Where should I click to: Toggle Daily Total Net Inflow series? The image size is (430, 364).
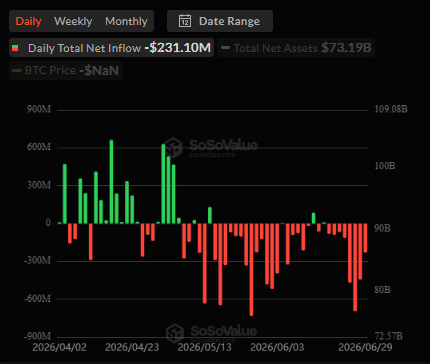coord(111,48)
